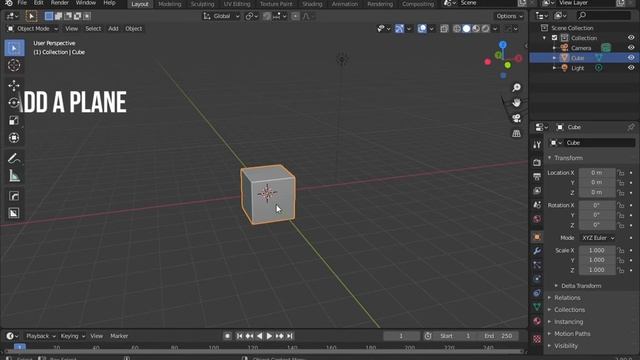The height and width of the screenshot is (360, 640).
Task: Open World properties tab icon
Action: (537, 219)
